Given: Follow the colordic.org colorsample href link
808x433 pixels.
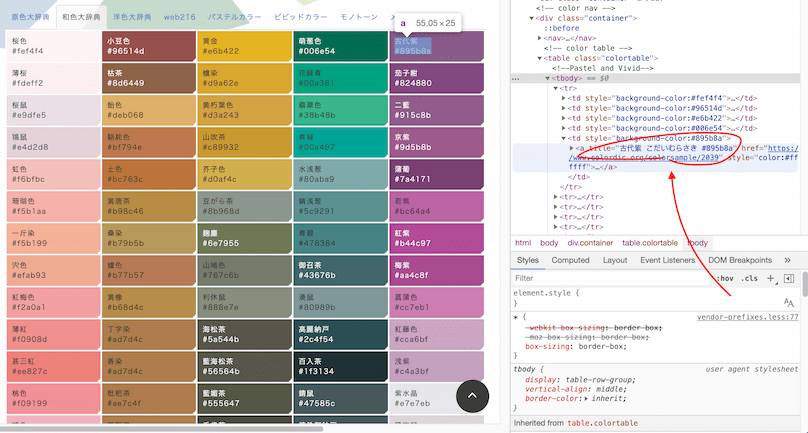Looking at the screenshot, I should click(644, 158).
